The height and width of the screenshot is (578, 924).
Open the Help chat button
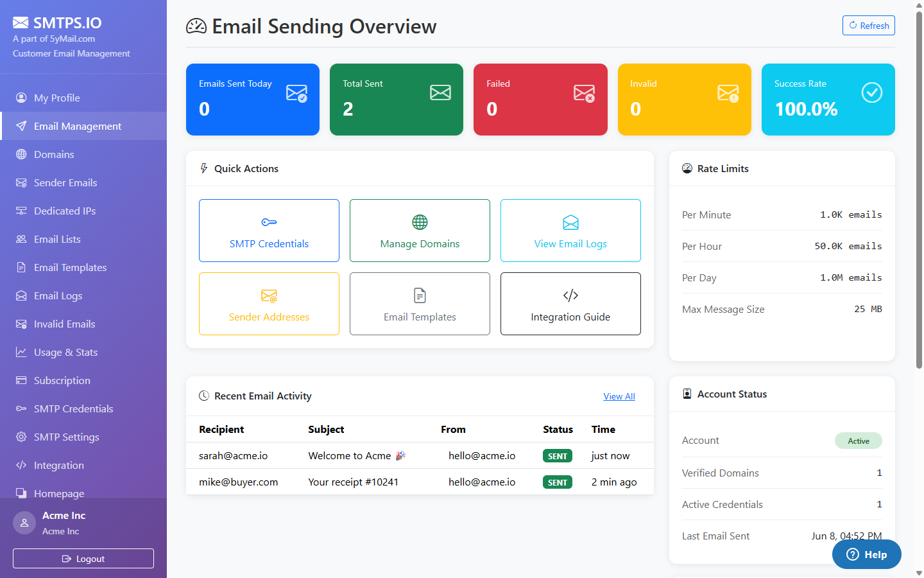coord(866,554)
